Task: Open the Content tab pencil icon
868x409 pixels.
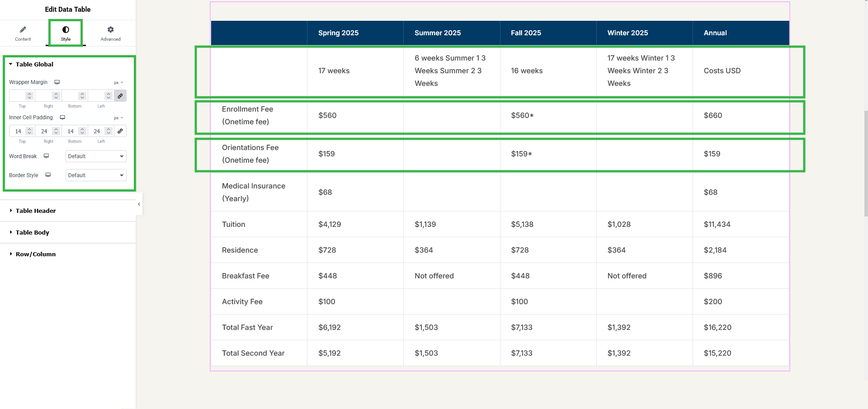Action: pos(23,30)
